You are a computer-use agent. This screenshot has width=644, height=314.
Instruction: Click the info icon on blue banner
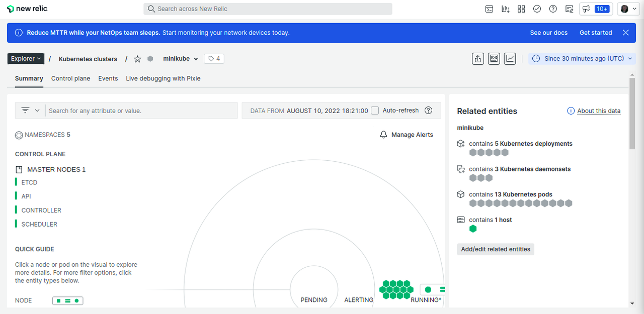19,33
